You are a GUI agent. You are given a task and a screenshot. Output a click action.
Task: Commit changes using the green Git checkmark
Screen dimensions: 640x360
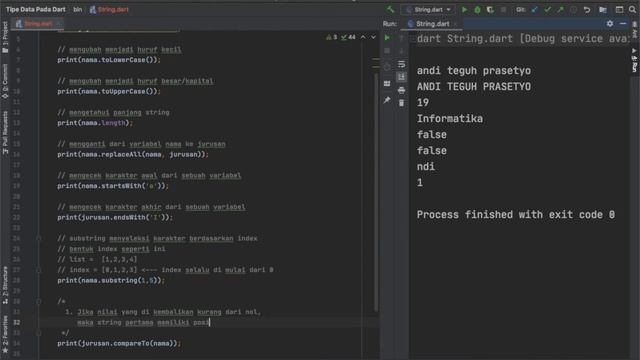click(547, 9)
